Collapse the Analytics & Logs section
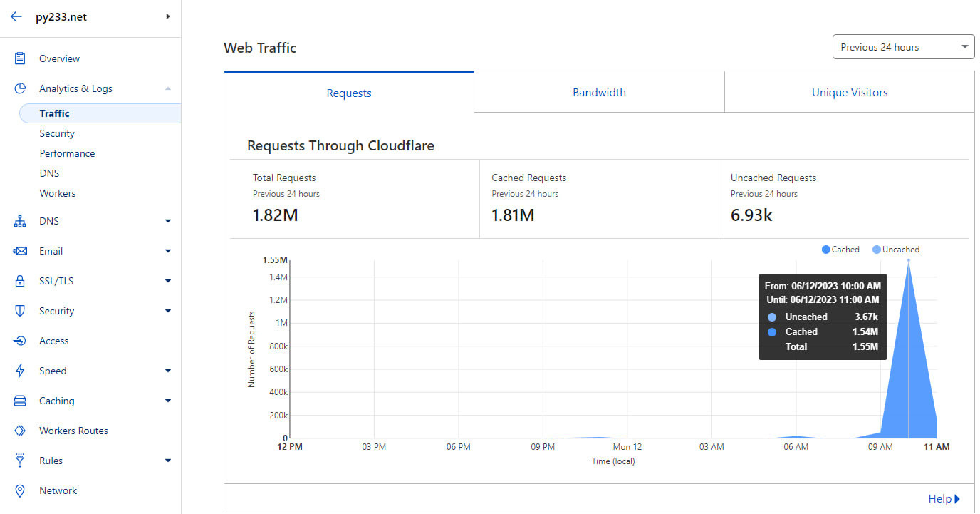980x514 pixels. 168,88
